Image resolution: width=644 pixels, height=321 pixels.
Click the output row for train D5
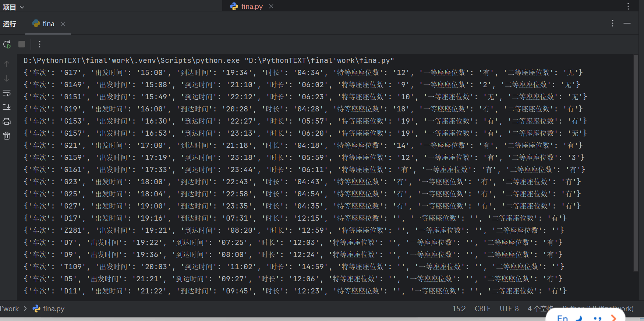(293, 279)
